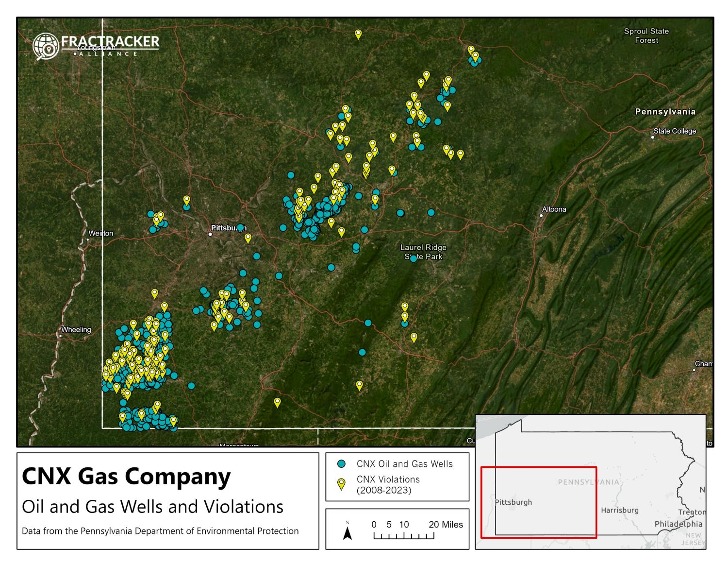The image size is (728, 563).
Task: Select the lone violation pin at map's top edge
Action: (358, 34)
